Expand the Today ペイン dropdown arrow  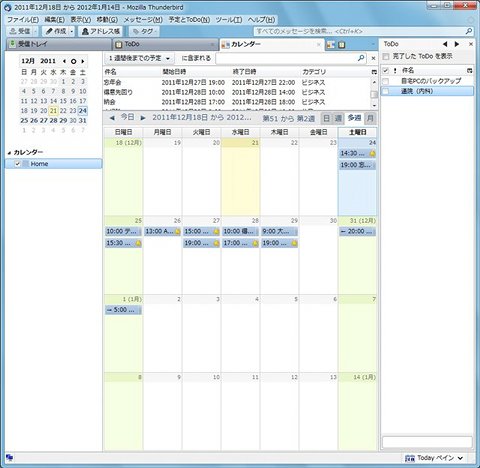[x=460, y=458]
